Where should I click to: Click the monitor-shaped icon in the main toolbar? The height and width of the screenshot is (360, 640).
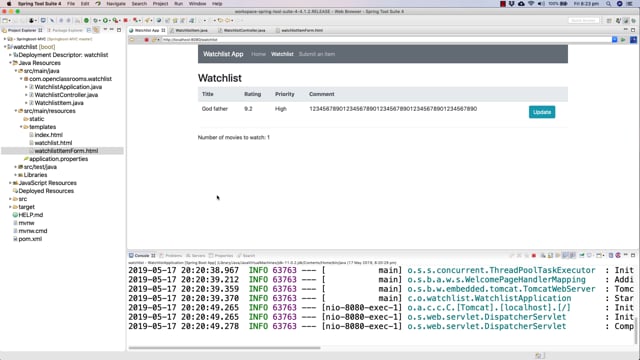click(x=43, y=20)
